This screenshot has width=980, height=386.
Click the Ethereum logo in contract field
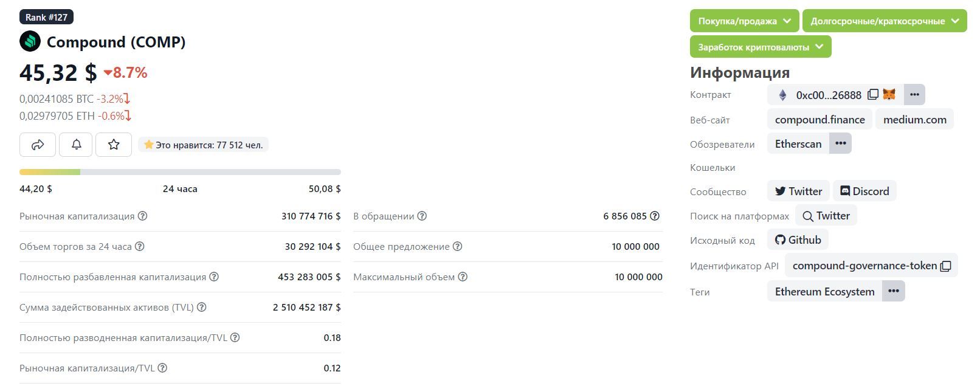point(783,95)
